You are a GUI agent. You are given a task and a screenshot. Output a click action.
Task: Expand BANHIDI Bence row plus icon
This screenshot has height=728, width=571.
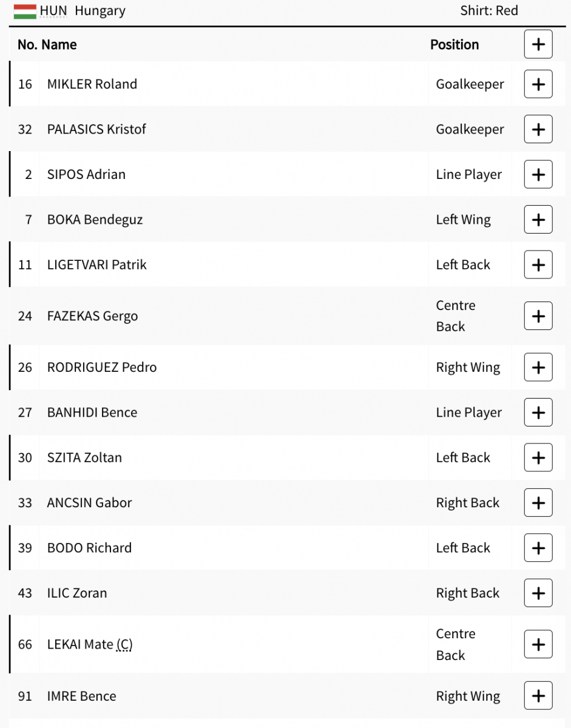[538, 413]
